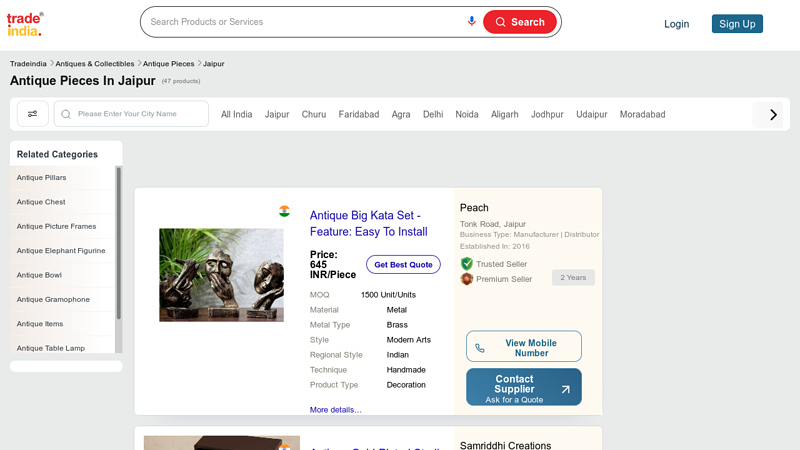Open Antique Elephant Figurine category
Screen dimensions: 800x450
pyautogui.click(x=62, y=251)
